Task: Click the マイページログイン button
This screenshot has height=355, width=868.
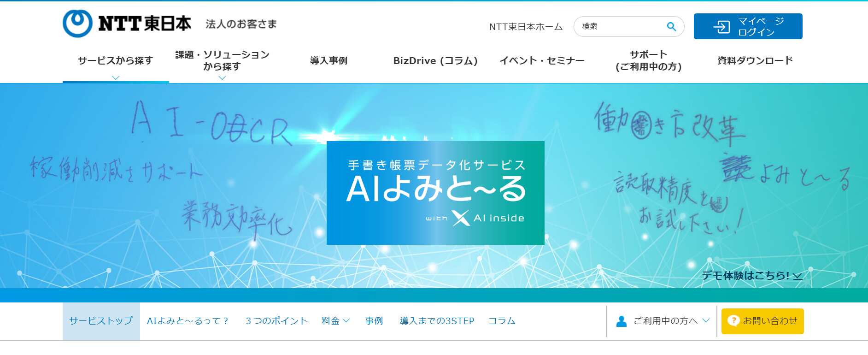Action: click(x=748, y=26)
